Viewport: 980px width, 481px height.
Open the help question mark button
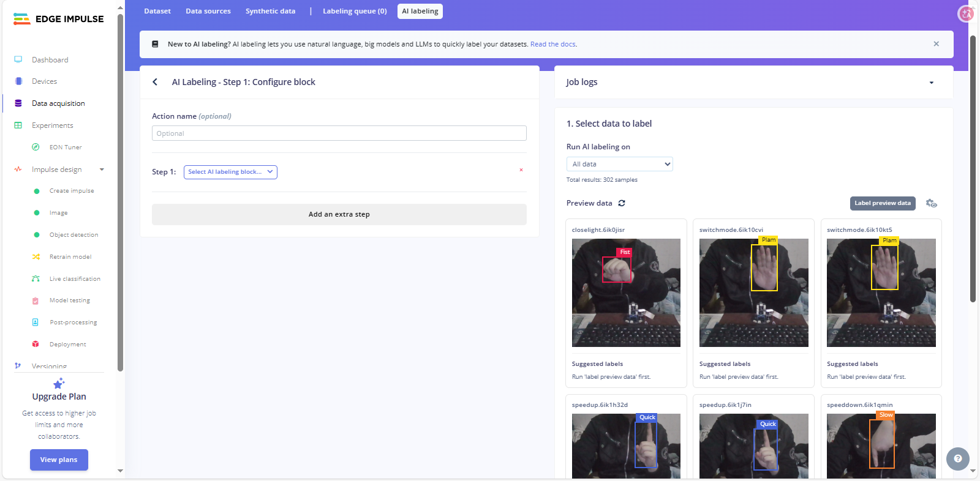click(x=957, y=458)
